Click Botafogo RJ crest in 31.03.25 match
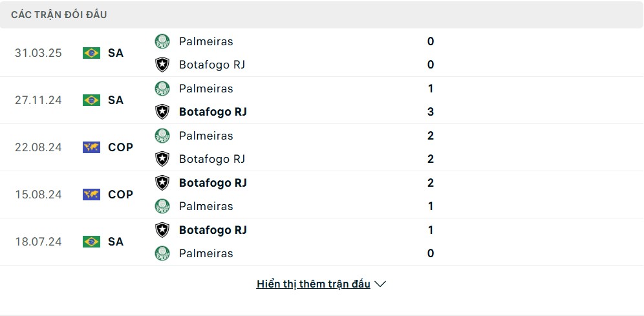 pyautogui.click(x=162, y=65)
